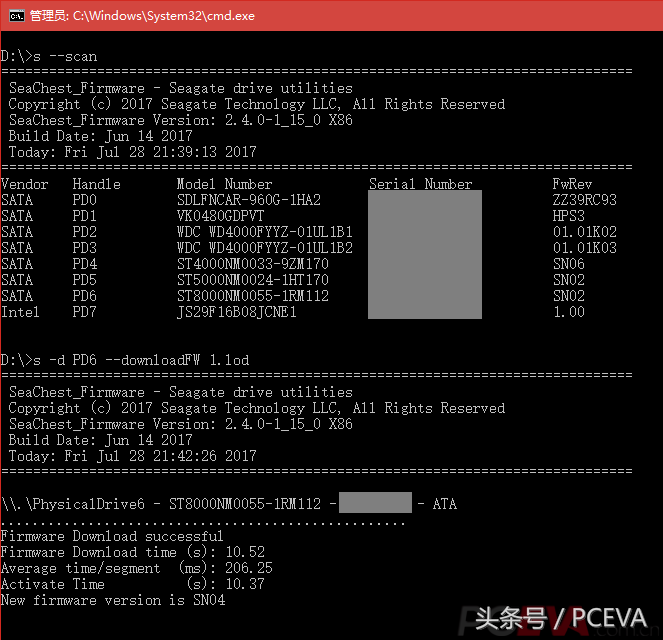This screenshot has width=663, height=640.
Task: Click JS29F16B08JCNE1 Intel drive model
Action: click(x=237, y=312)
